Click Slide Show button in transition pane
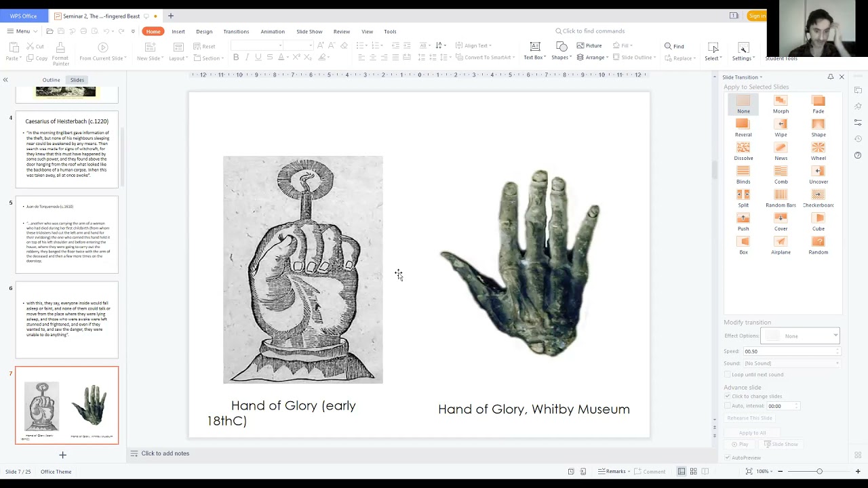868x488 pixels. (781, 444)
